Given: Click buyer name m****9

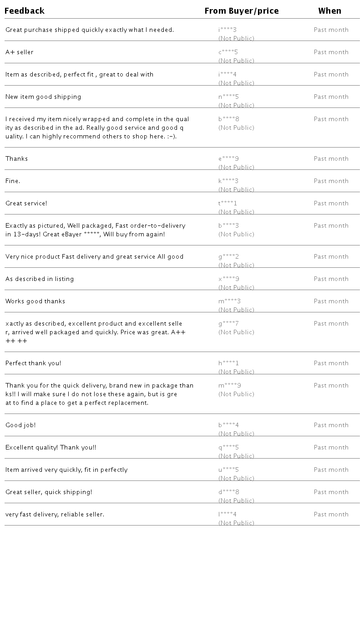Looking at the screenshot, I should pos(229,386).
